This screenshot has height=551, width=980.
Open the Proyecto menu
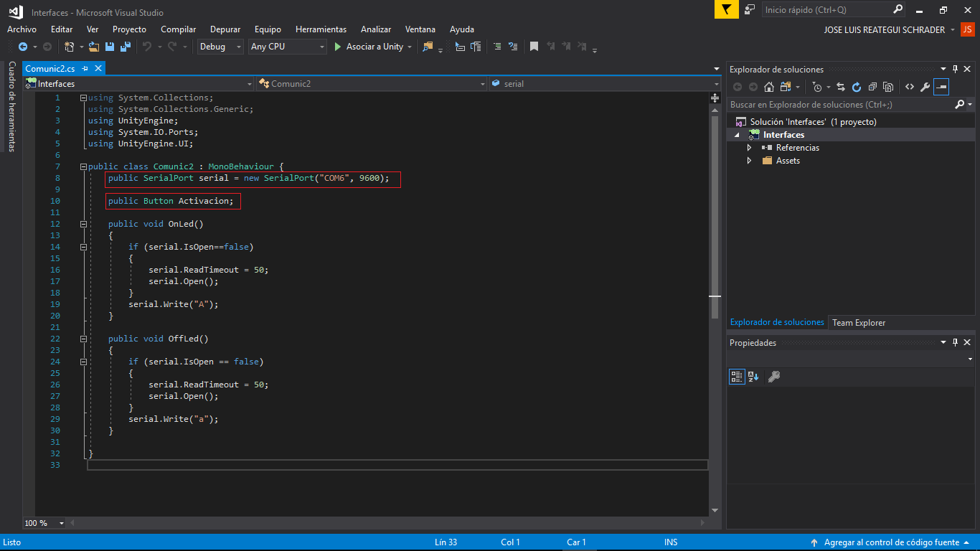129,29
